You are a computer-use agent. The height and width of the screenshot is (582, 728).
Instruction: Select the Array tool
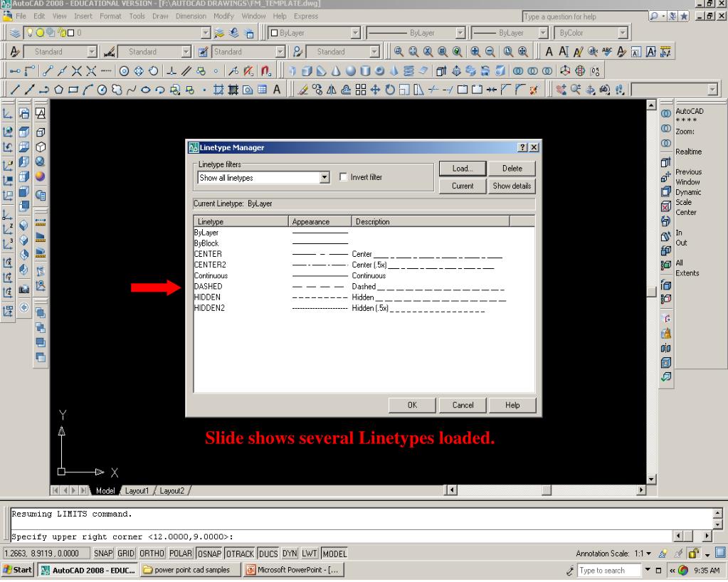(x=361, y=90)
